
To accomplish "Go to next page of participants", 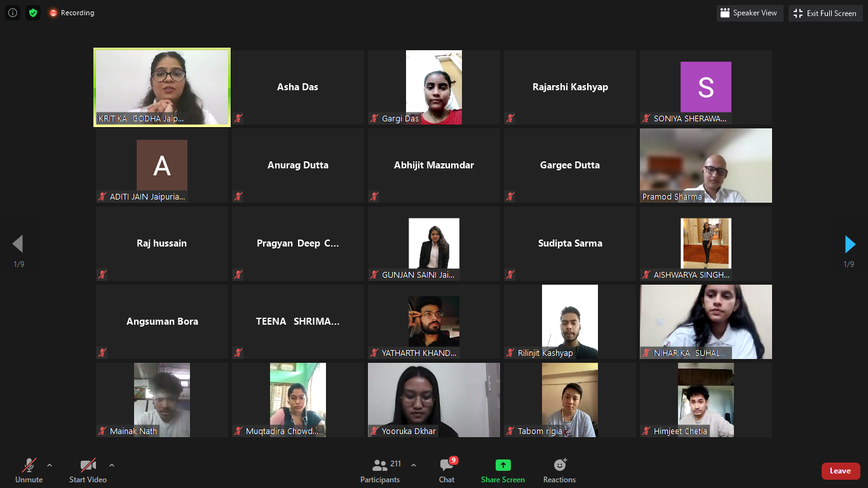I will 850,244.
